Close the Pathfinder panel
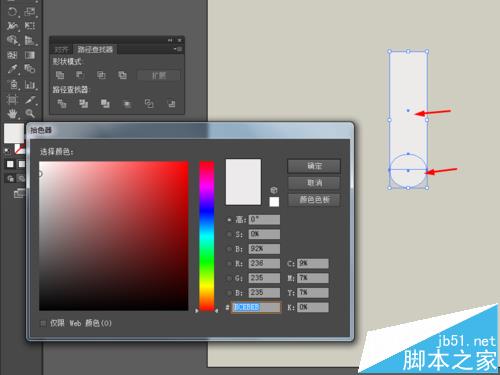Screen dimensions: 500x375 (180, 40)
